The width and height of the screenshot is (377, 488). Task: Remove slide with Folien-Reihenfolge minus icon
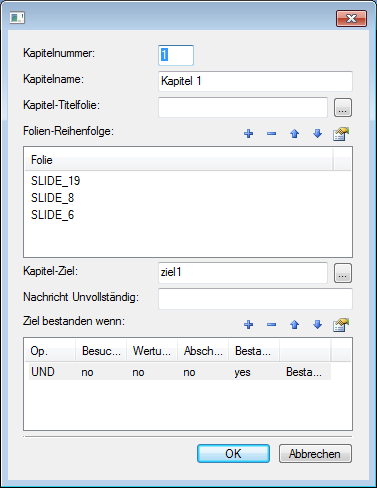point(272,134)
